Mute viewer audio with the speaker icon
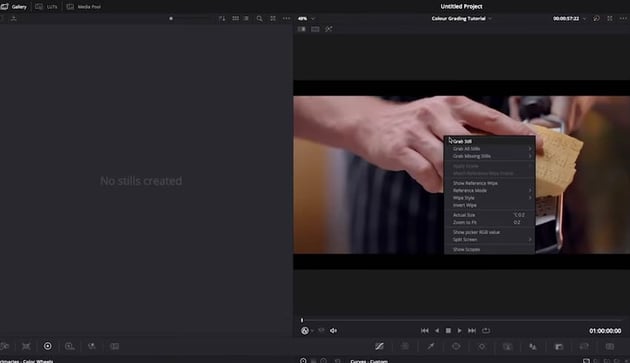Viewport: 630px width, 363px height. [333, 330]
